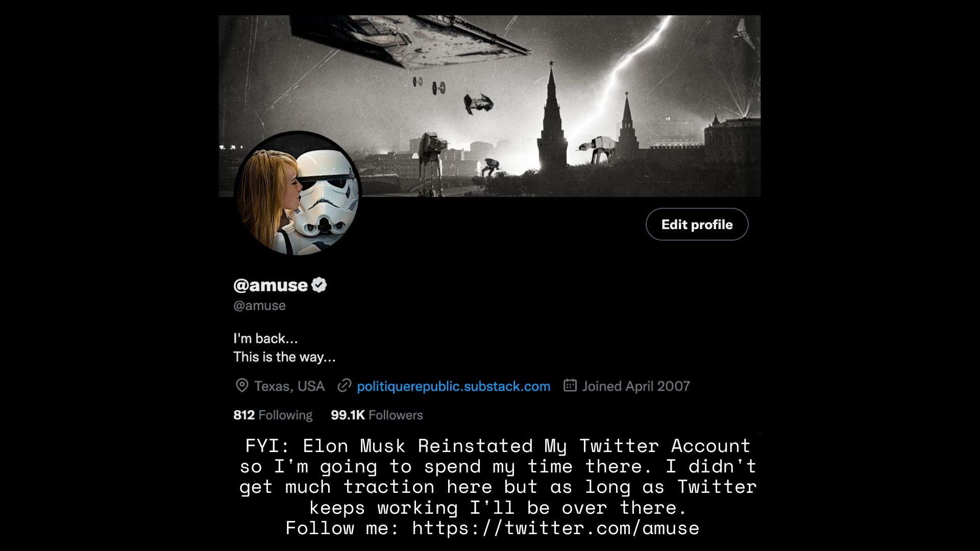Click the FYI Elon Musk caption heading
Image resolution: width=980 pixels, height=551 pixels.
[498, 446]
